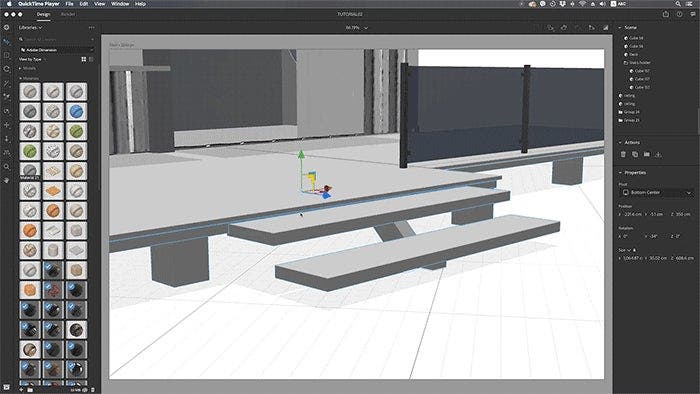Open the feedback speech bubble icon
The image size is (700, 394).
point(692,14)
